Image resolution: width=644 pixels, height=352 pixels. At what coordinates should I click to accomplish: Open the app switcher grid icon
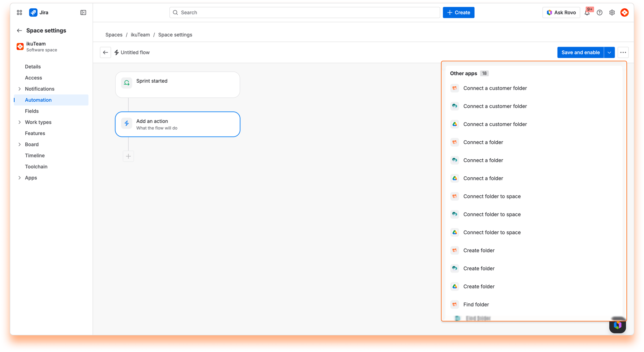tap(19, 12)
